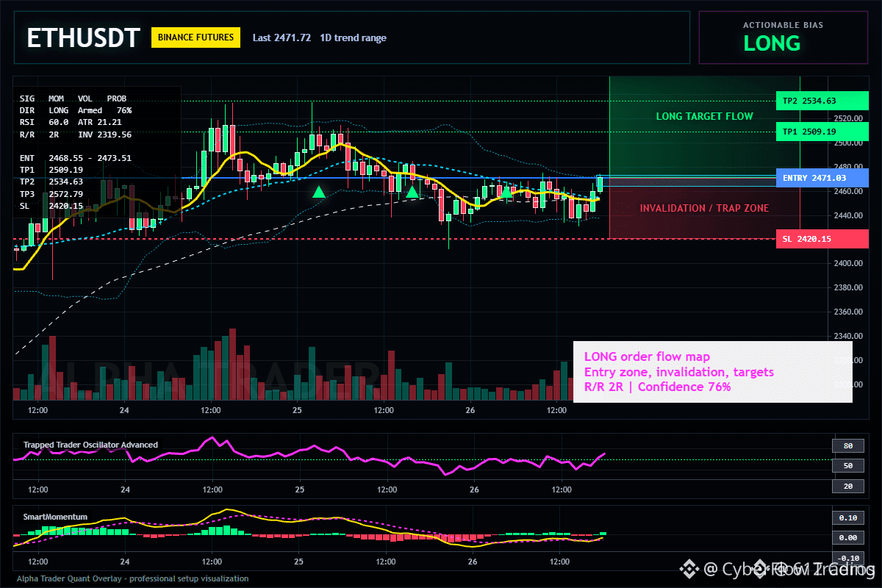Image resolution: width=882 pixels, height=588 pixels.
Task: Click the TP1 2509.19 row in stats panel
Action: [x=51, y=170]
